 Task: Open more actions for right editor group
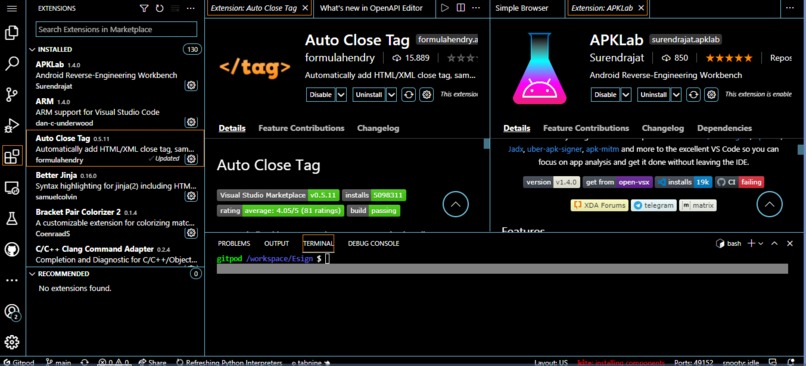coord(790,8)
